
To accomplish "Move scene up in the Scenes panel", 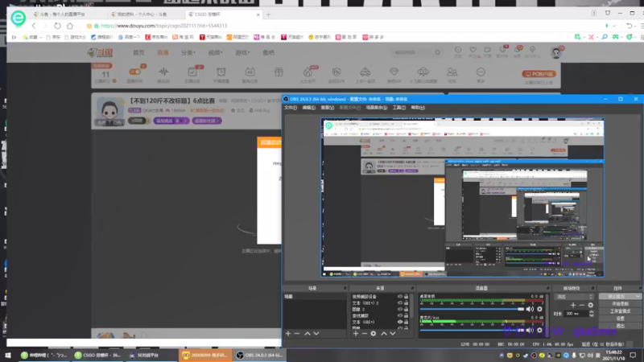I will point(308,334).
